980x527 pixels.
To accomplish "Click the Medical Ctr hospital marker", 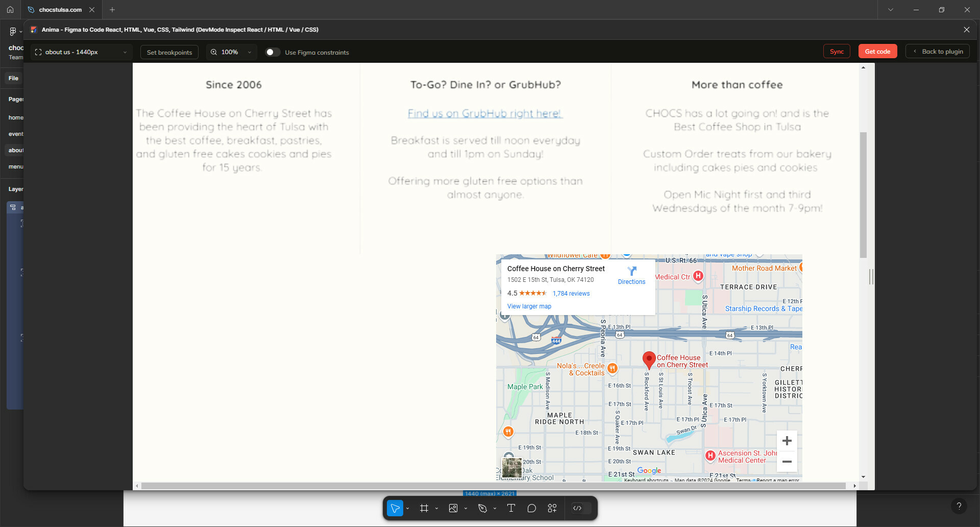I will [x=698, y=276].
